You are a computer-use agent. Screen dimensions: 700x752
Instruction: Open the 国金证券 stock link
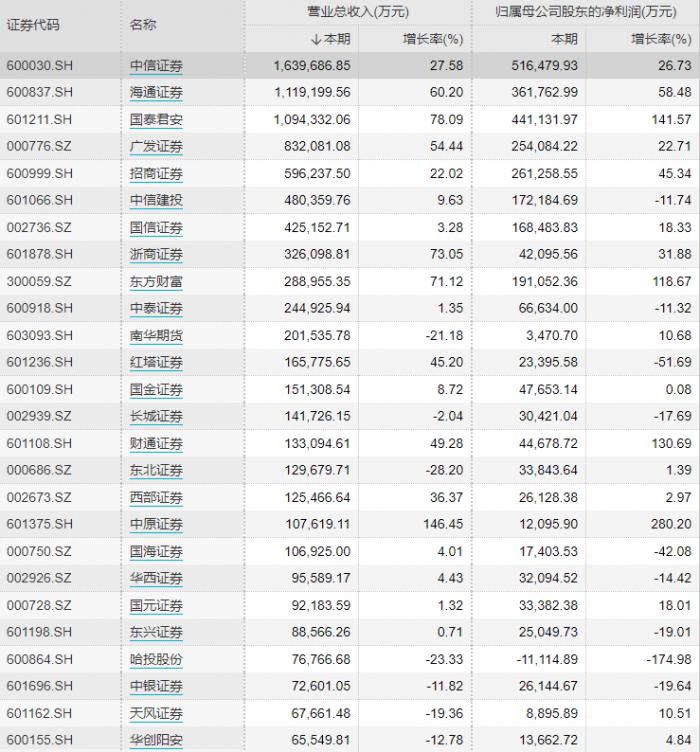[156, 389]
